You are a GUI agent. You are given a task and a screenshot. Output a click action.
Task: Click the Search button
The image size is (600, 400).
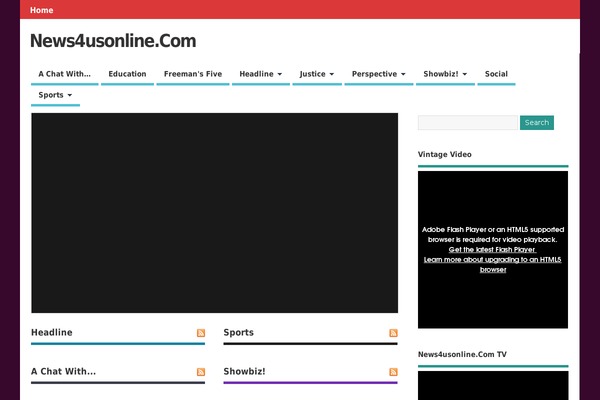click(x=536, y=122)
